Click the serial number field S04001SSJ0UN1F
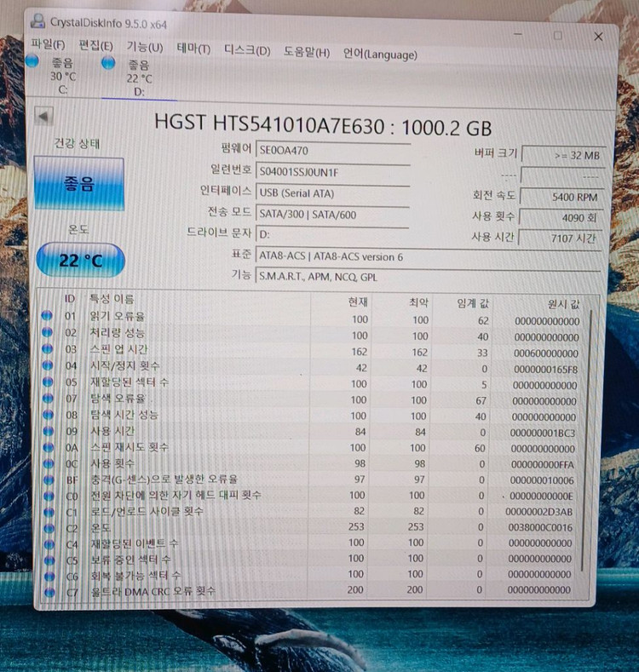639x672 pixels. pos(333,172)
